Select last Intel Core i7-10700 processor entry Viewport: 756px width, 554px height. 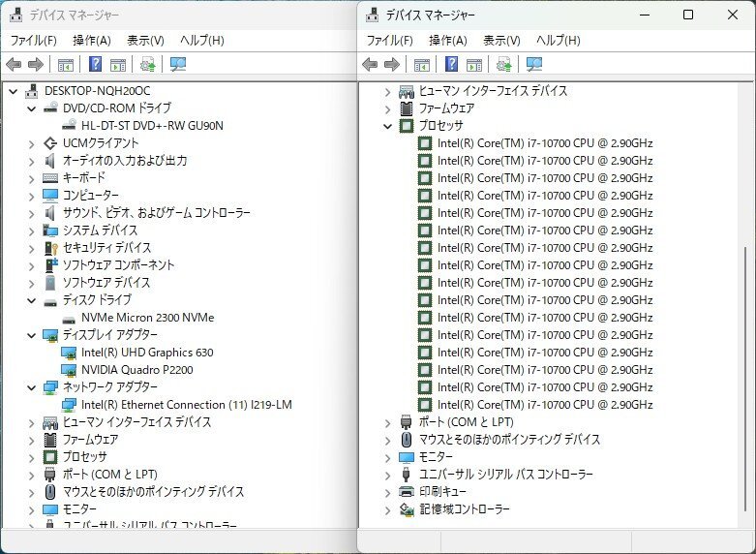click(545, 405)
